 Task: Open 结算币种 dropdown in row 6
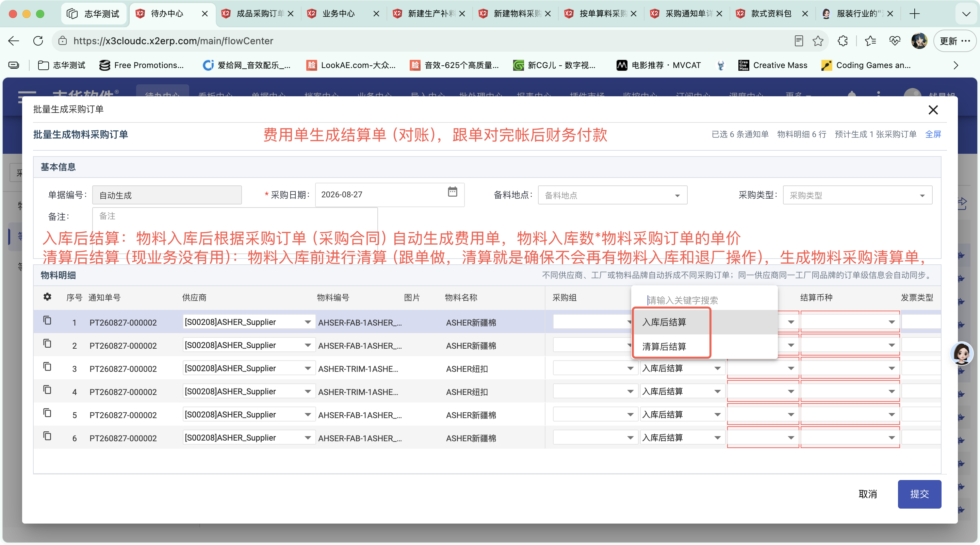tap(892, 438)
